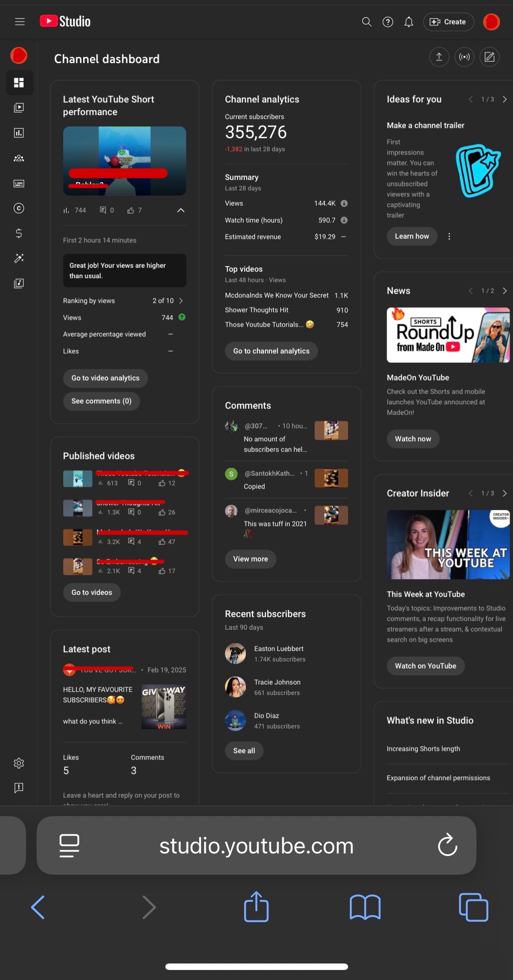Click the search magnifier icon

[x=366, y=22]
